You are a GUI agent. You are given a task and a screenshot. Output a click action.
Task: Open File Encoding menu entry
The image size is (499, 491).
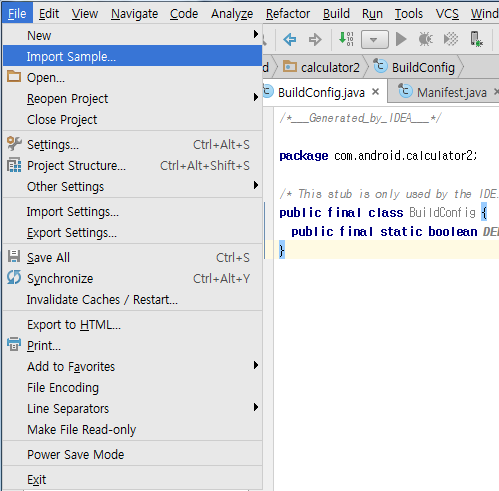click(x=133, y=388)
